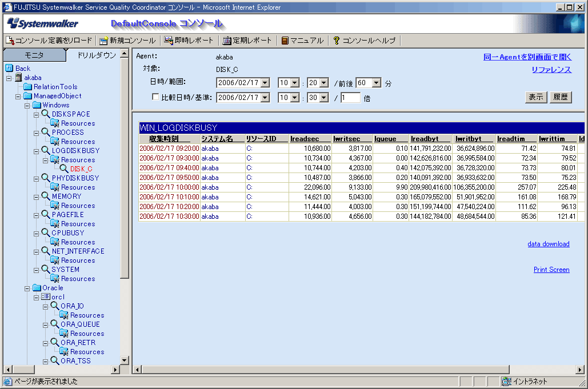The height and width of the screenshot is (389, 588).
Task: Click the 2006/02/17 10:00:00 timestamp cell
Action: (169, 187)
